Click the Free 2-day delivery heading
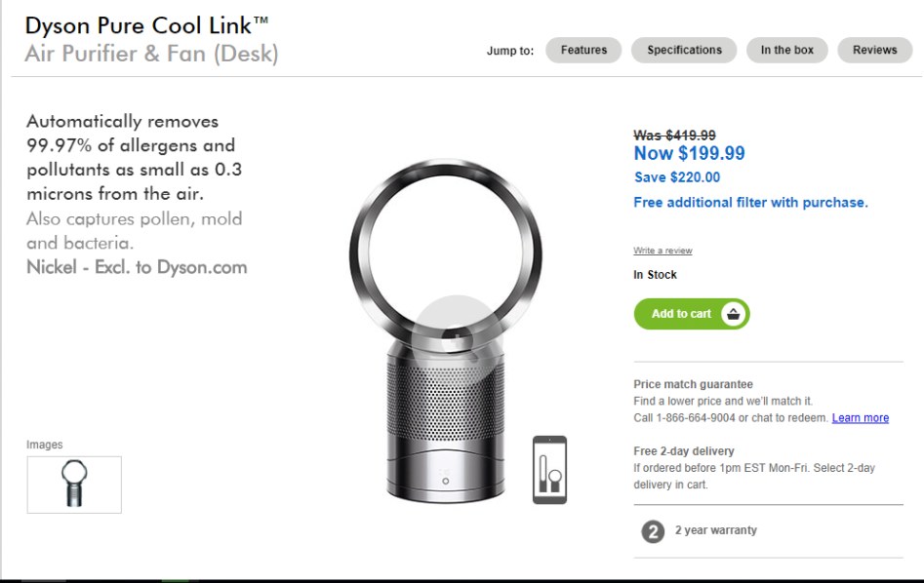 (x=684, y=451)
